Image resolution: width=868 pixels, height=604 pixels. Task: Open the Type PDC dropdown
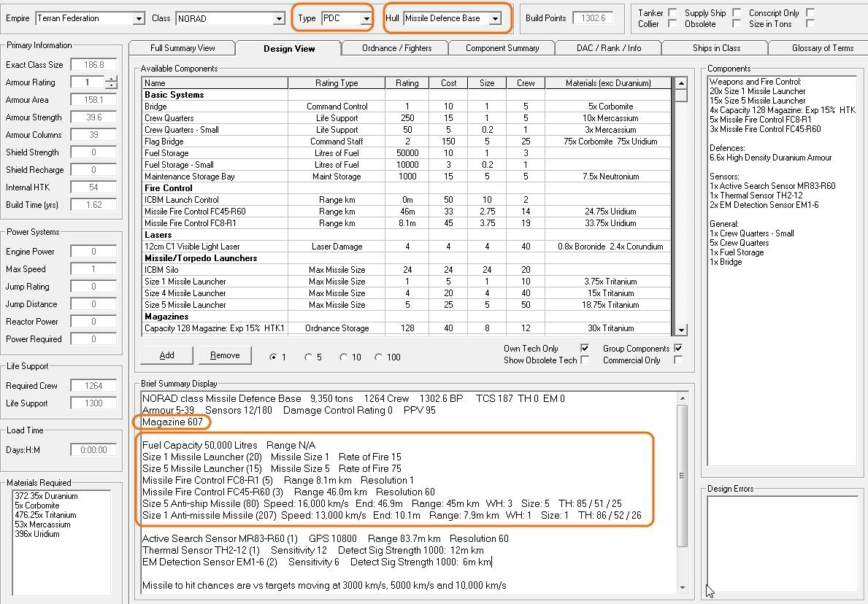(366, 19)
